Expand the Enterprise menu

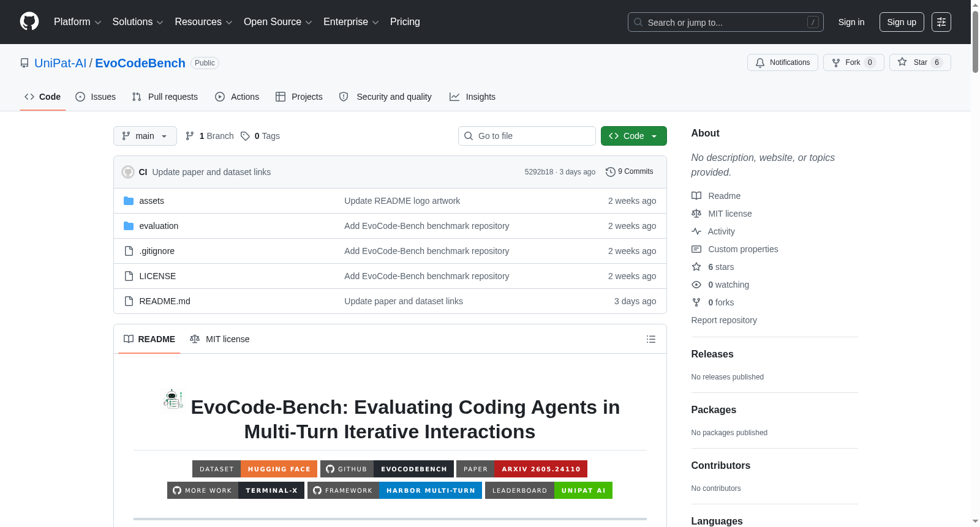click(351, 22)
